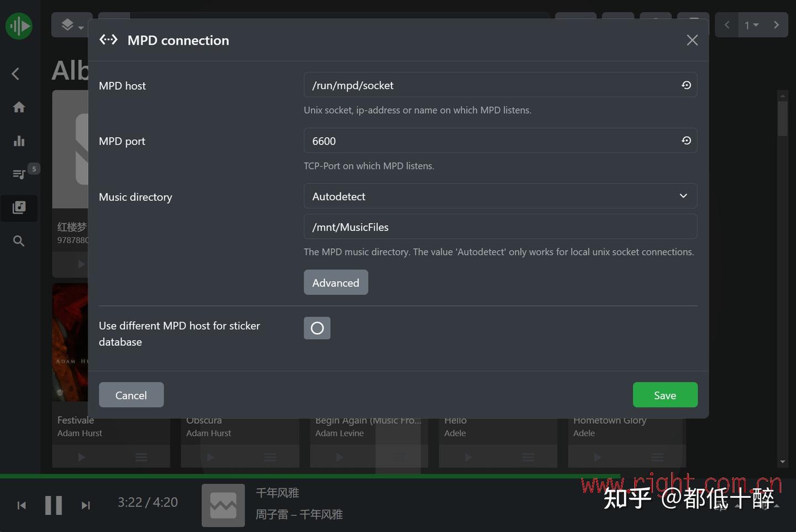Viewport: 796px width, 532px height.
Task: Cancel the MPD connection dialog
Action: [131, 395]
